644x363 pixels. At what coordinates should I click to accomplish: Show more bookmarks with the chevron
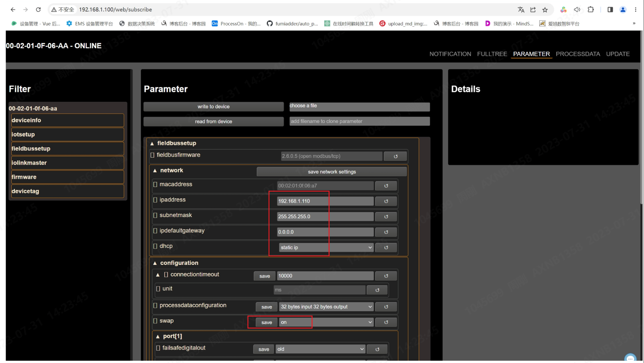[634, 23]
